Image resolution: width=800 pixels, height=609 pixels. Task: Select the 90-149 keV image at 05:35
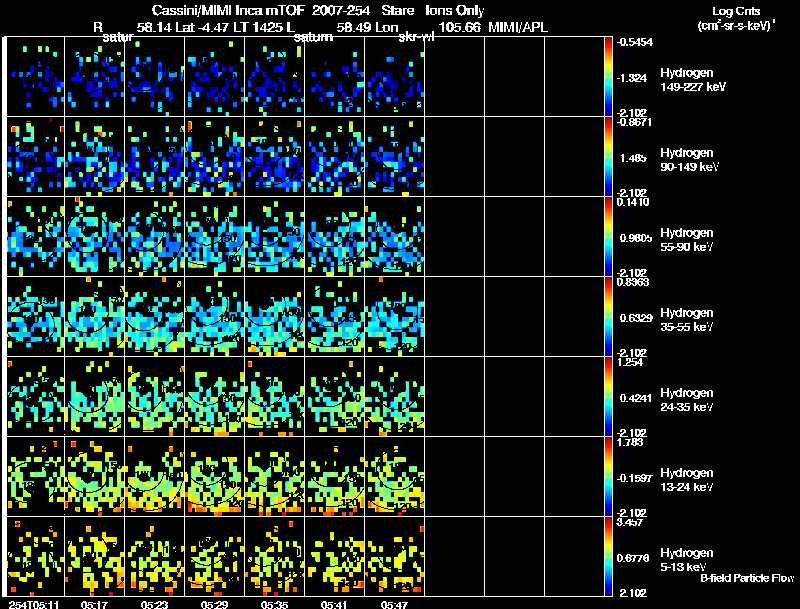point(274,156)
